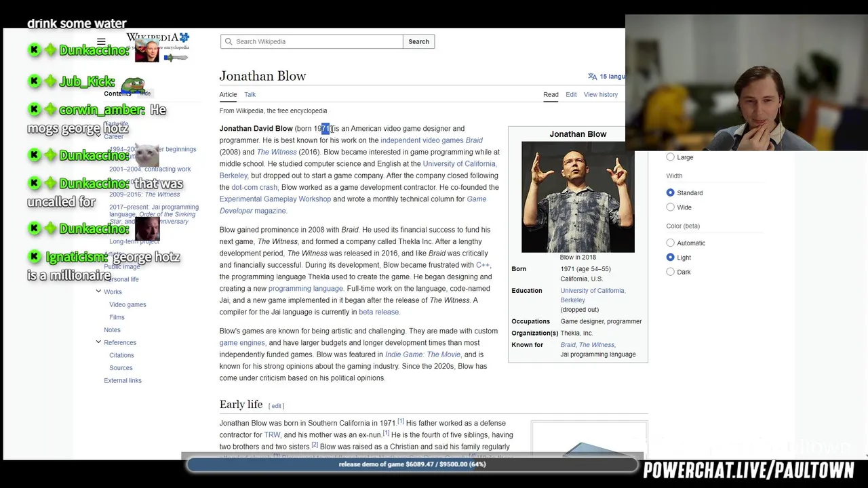Open the dot-com crash link
The height and width of the screenshot is (488, 868).
[x=254, y=187]
